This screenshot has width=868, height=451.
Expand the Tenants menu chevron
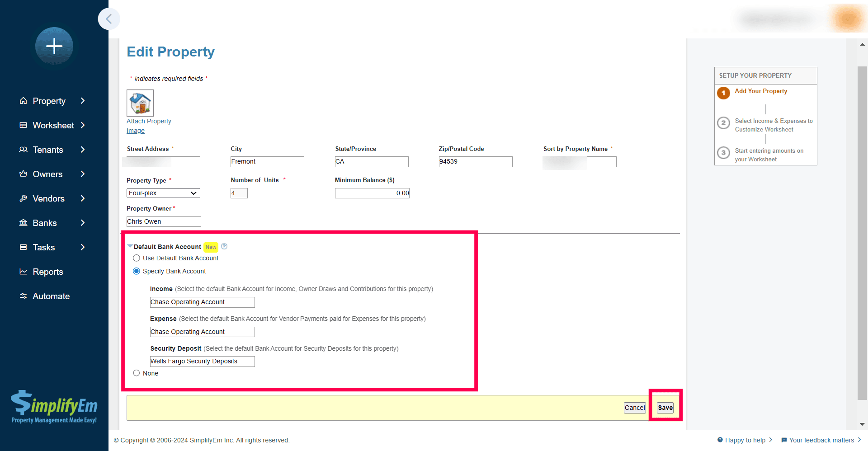click(83, 150)
